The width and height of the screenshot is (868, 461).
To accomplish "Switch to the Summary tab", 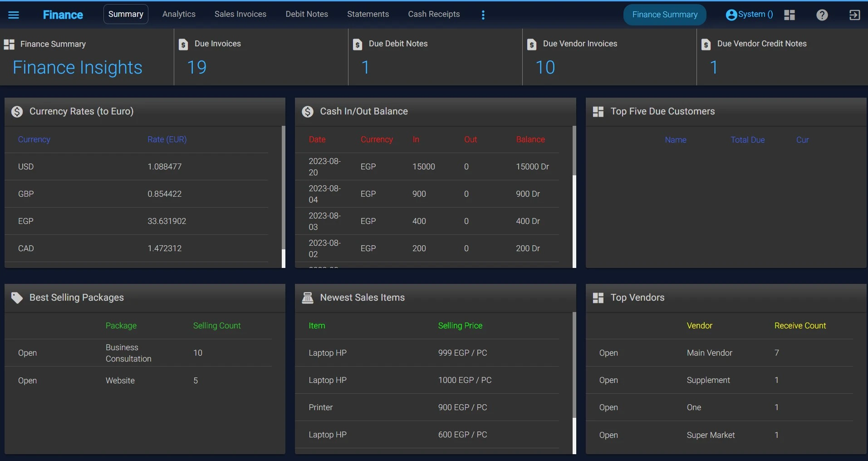I will pos(126,14).
